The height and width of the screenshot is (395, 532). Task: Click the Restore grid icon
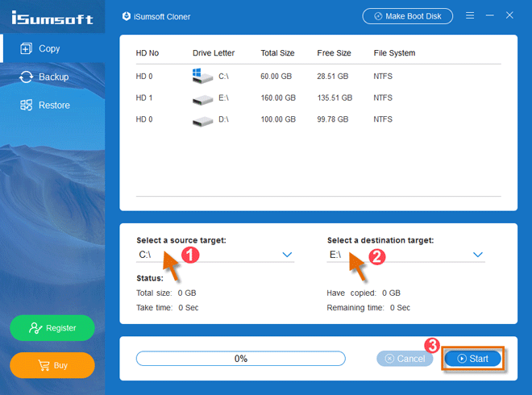click(26, 105)
